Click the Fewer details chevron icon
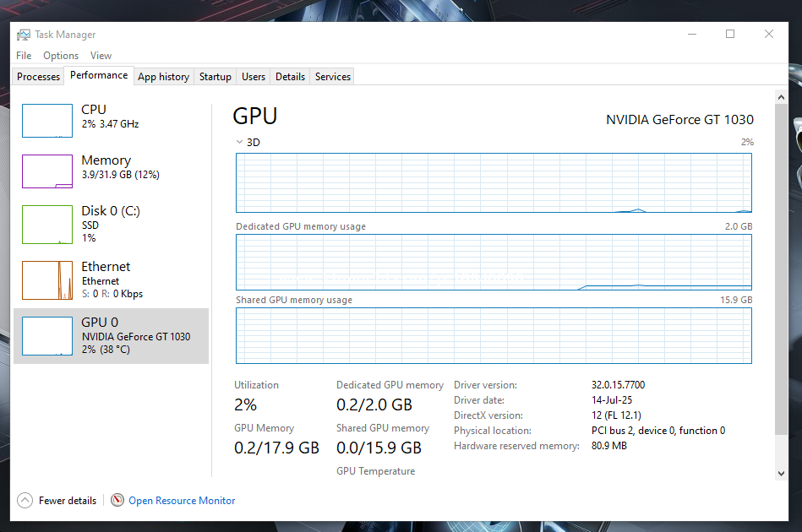The height and width of the screenshot is (532, 802). (25, 501)
